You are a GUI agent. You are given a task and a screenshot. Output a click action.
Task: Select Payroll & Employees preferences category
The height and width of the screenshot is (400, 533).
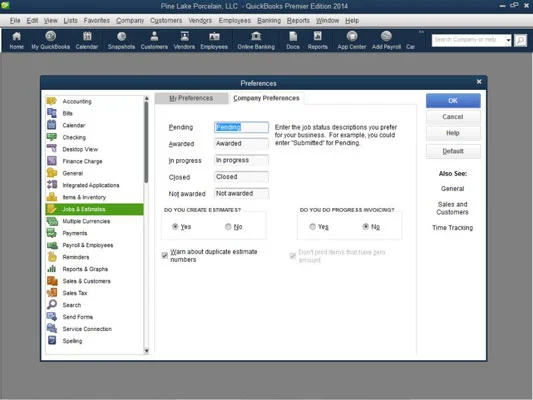pyautogui.click(x=94, y=245)
